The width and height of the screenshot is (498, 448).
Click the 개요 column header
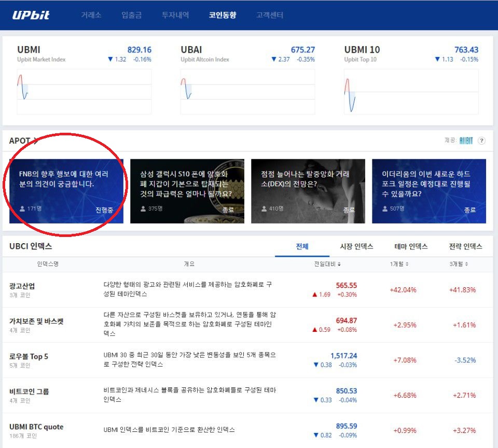pos(189,264)
